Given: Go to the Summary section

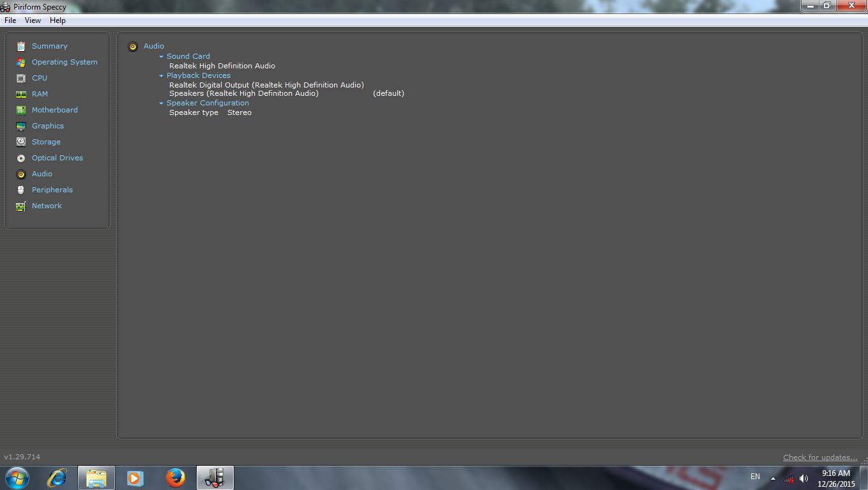Looking at the screenshot, I should click(50, 46).
